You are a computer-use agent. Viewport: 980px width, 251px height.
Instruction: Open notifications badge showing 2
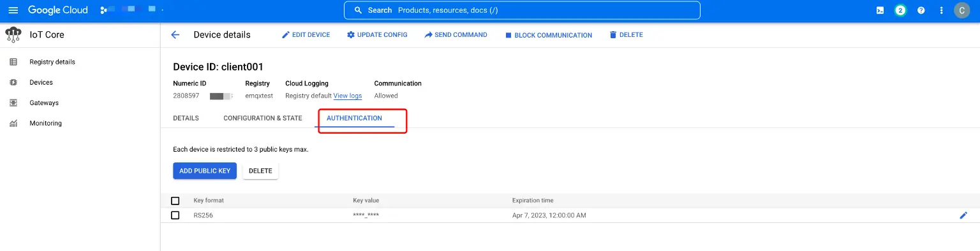coord(900,10)
